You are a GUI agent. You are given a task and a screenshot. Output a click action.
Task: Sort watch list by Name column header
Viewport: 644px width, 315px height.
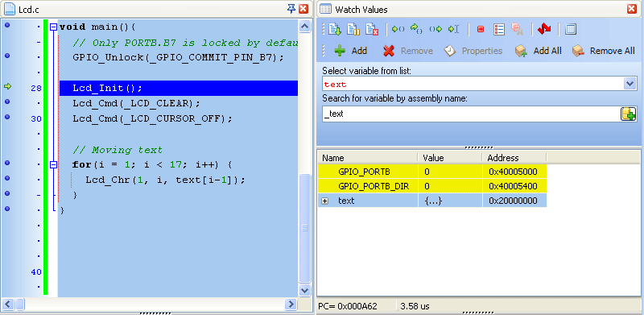tap(368, 158)
